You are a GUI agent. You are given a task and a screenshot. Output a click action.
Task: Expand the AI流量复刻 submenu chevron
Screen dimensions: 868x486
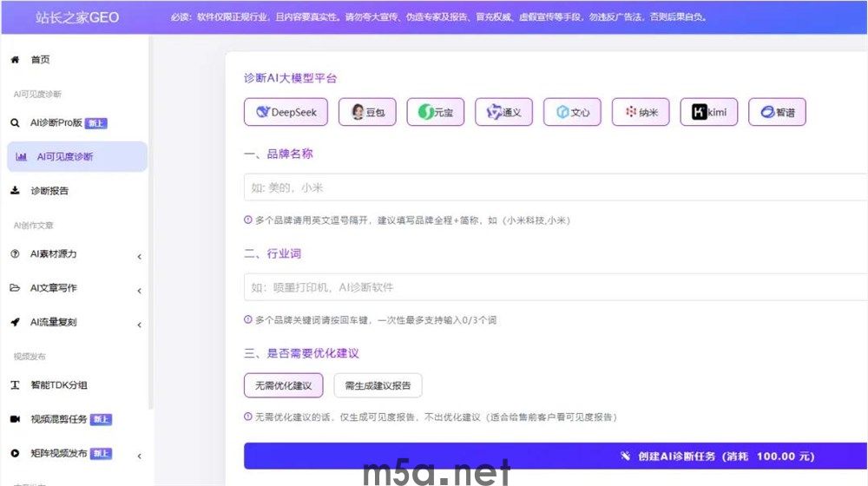pos(140,325)
